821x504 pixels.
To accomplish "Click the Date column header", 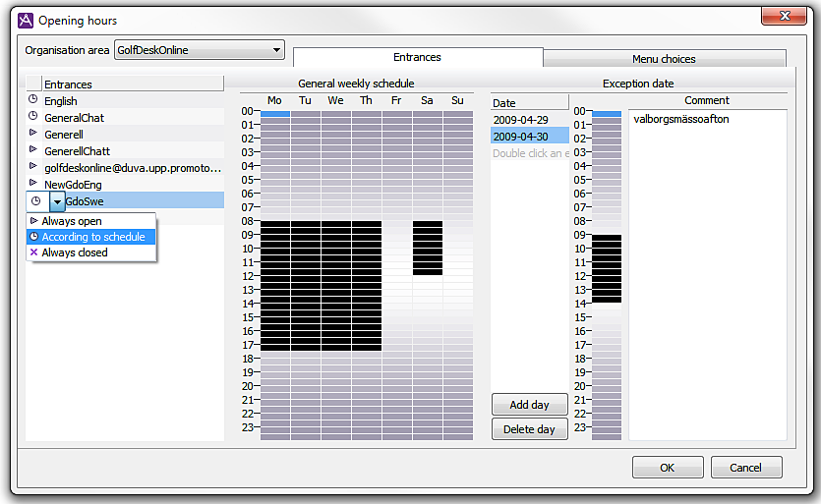I will click(529, 103).
